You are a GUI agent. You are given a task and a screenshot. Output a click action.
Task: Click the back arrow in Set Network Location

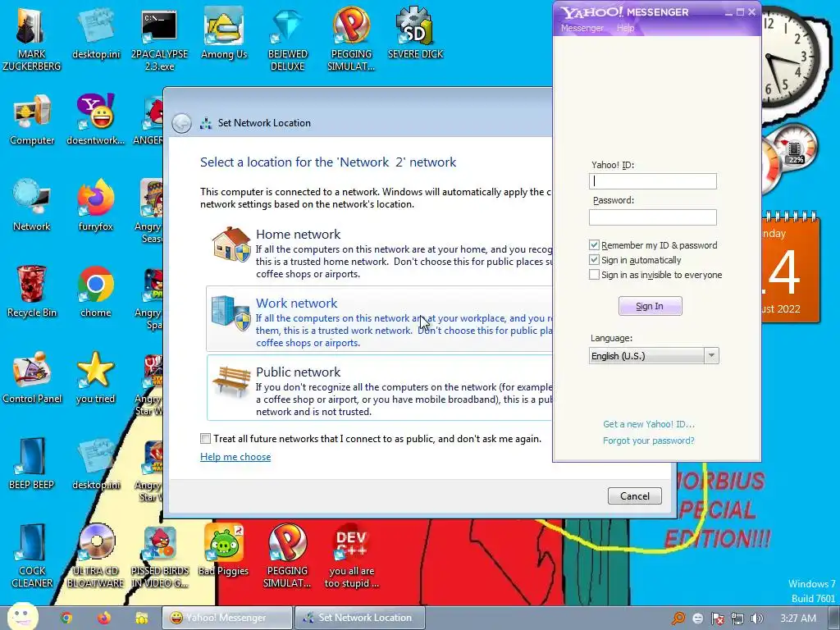[181, 123]
